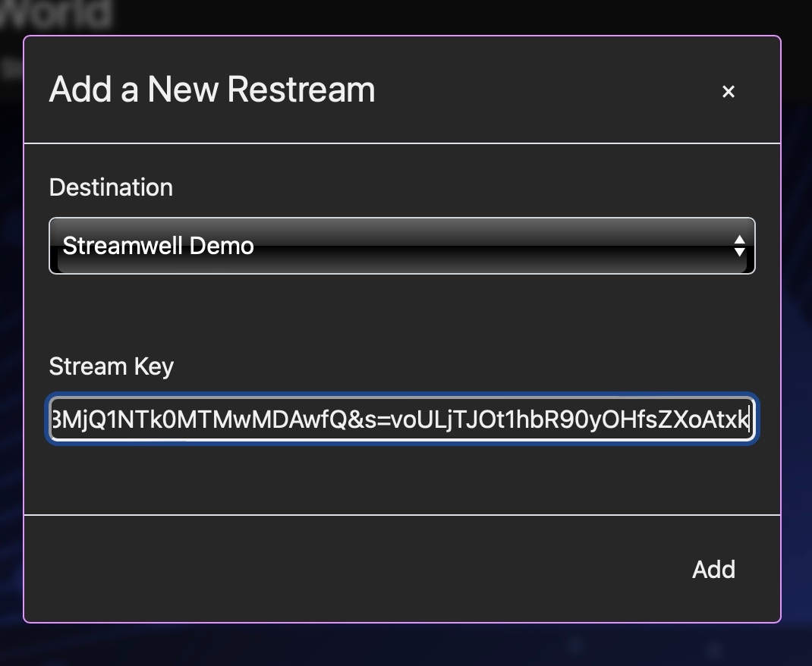The width and height of the screenshot is (812, 666).
Task: Click empty area beneath the Stream Key field
Action: tap(401, 478)
